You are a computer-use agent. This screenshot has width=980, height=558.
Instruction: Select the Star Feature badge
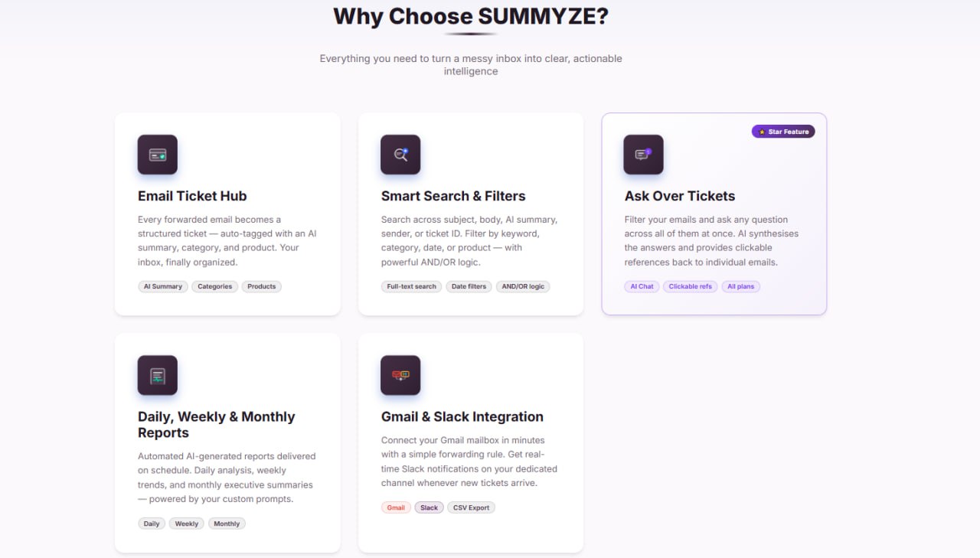(x=782, y=131)
